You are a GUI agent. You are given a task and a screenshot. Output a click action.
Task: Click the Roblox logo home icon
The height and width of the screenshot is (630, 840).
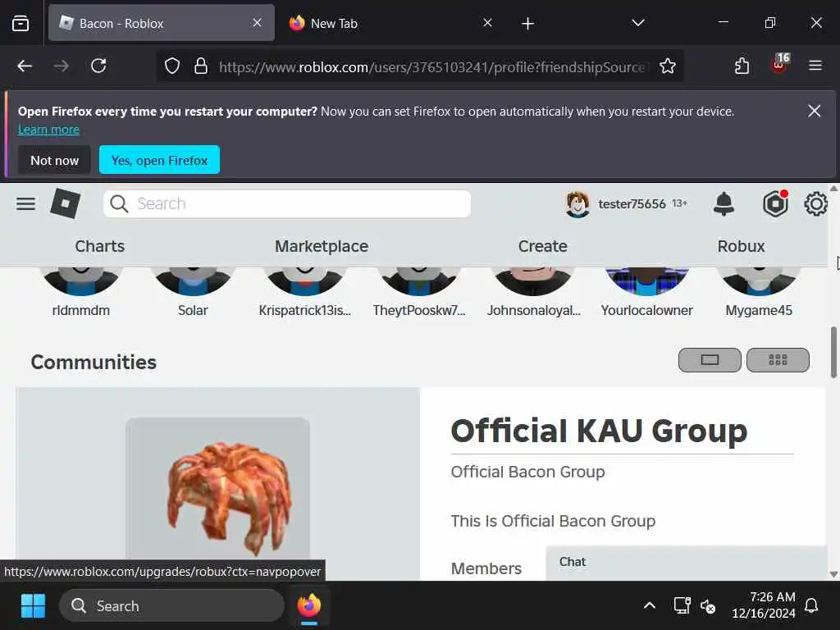pyautogui.click(x=66, y=203)
